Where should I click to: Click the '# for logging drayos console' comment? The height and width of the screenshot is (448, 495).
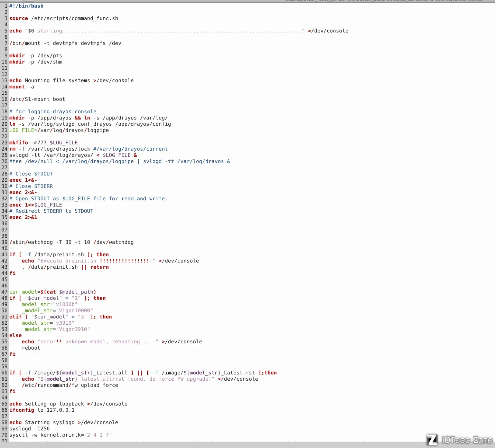[53, 112]
